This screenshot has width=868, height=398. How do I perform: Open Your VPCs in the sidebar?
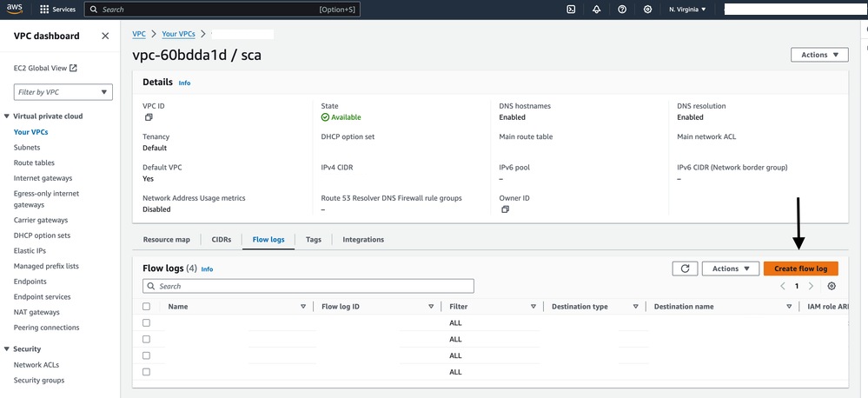30,132
